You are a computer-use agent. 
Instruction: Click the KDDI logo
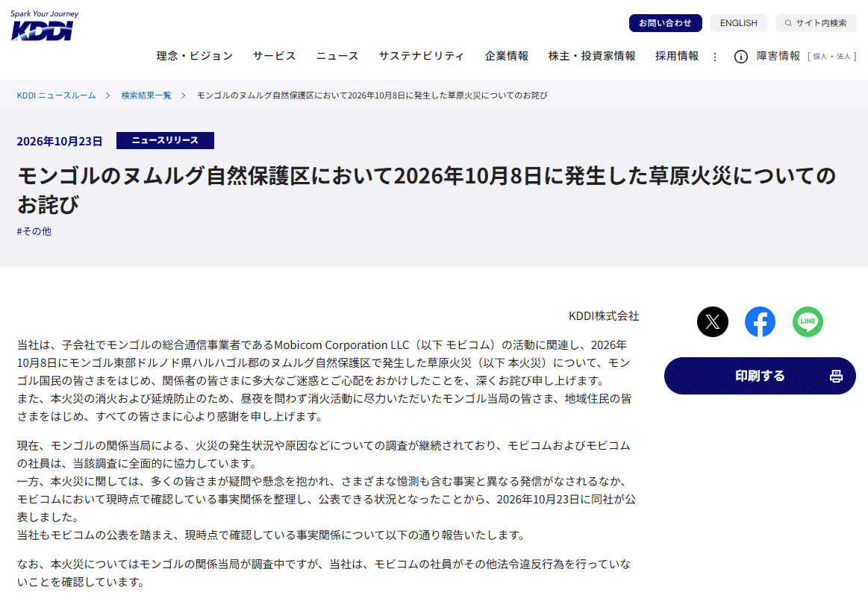coord(44,25)
